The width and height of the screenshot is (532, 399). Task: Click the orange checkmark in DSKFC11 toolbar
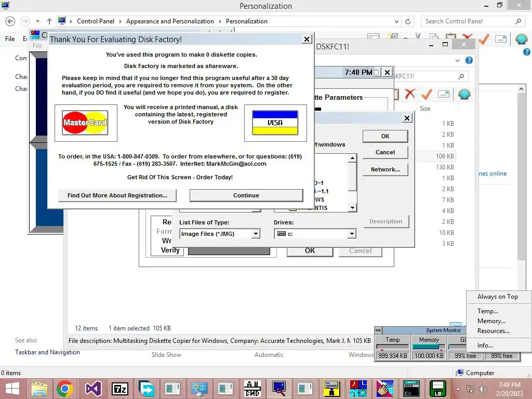point(427,94)
